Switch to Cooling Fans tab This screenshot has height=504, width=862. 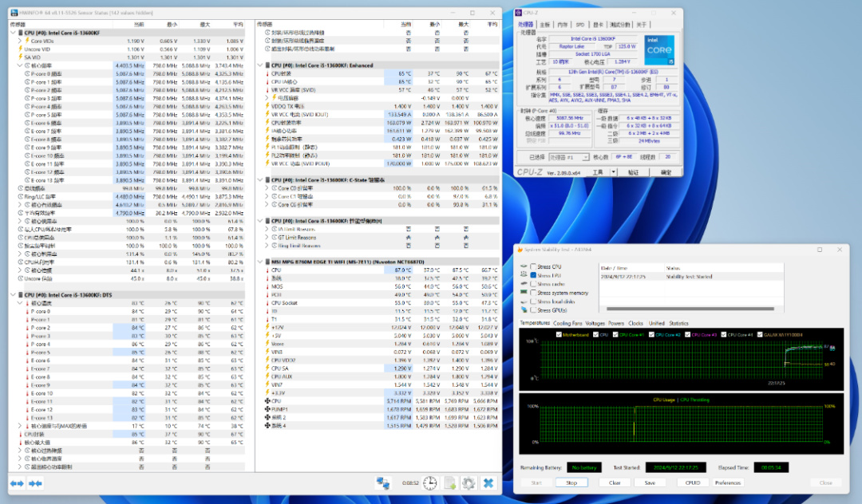tap(567, 323)
